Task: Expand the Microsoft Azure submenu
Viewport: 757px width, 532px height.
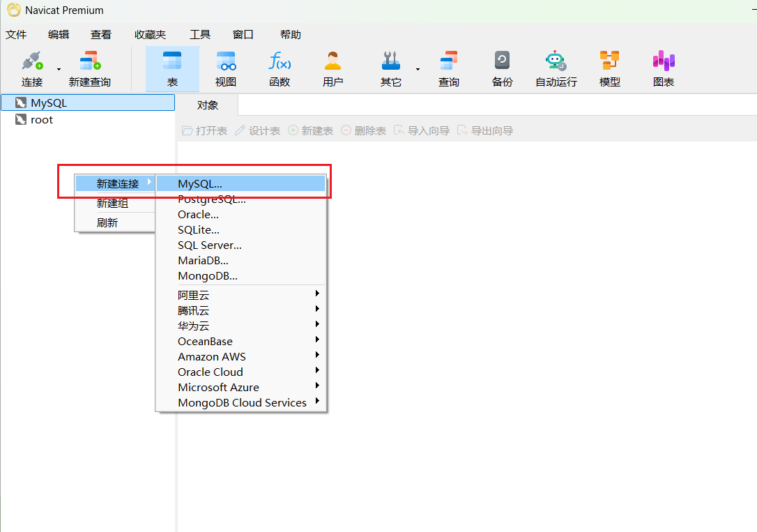Action: click(240, 388)
